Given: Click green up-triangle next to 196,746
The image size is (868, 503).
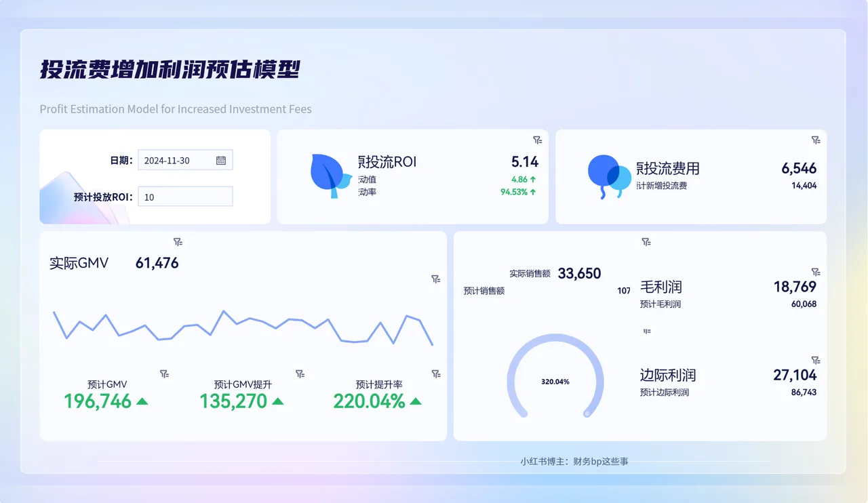Looking at the screenshot, I should tap(142, 401).
